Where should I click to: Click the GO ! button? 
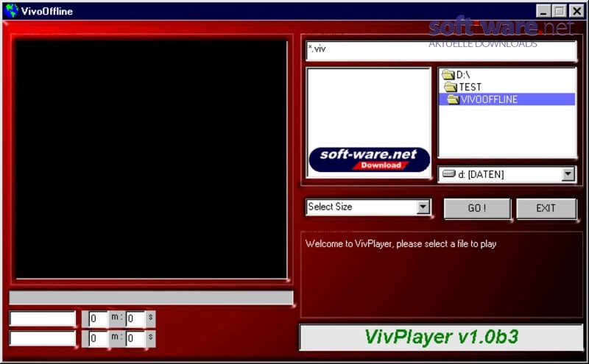coord(477,208)
